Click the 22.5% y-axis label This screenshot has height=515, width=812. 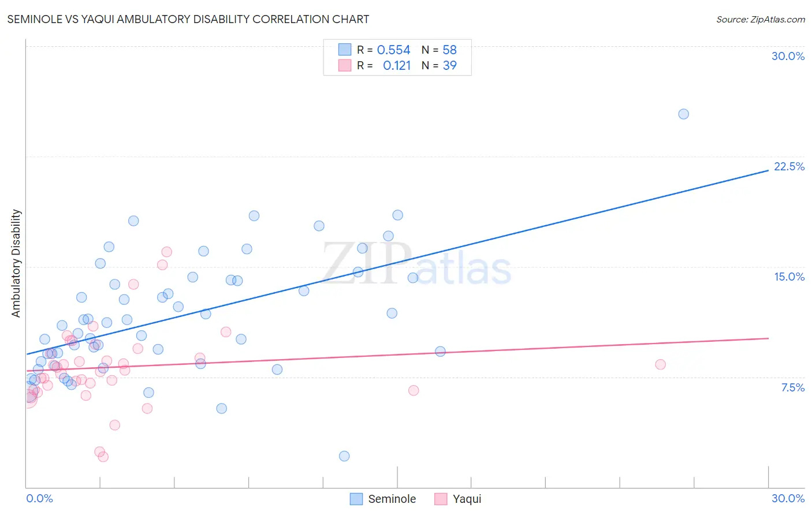pyautogui.click(x=789, y=166)
